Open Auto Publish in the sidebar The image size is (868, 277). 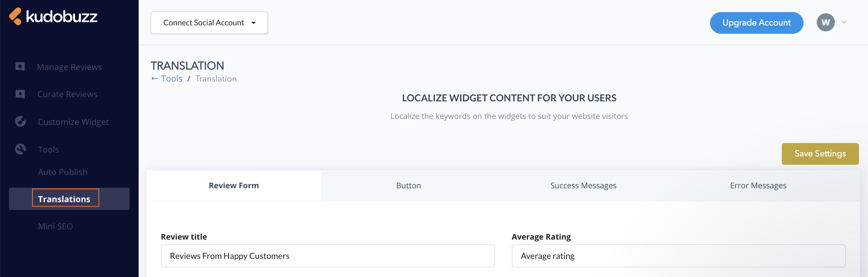[63, 172]
